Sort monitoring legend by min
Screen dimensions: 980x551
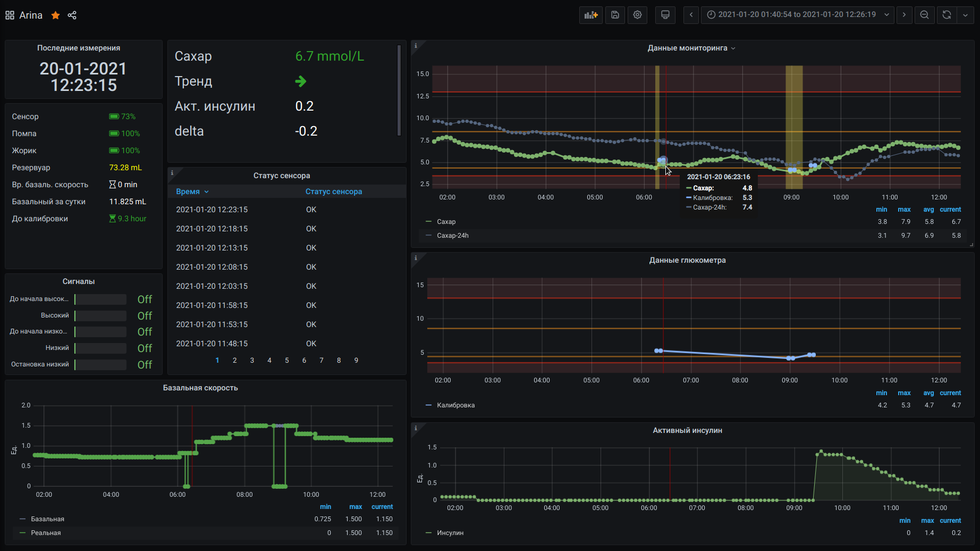(x=882, y=210)
